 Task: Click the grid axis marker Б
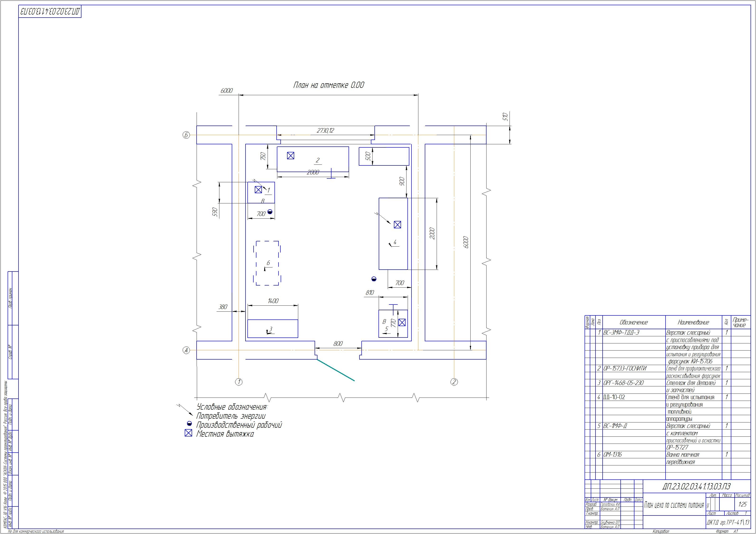click(x=186, y=135)
